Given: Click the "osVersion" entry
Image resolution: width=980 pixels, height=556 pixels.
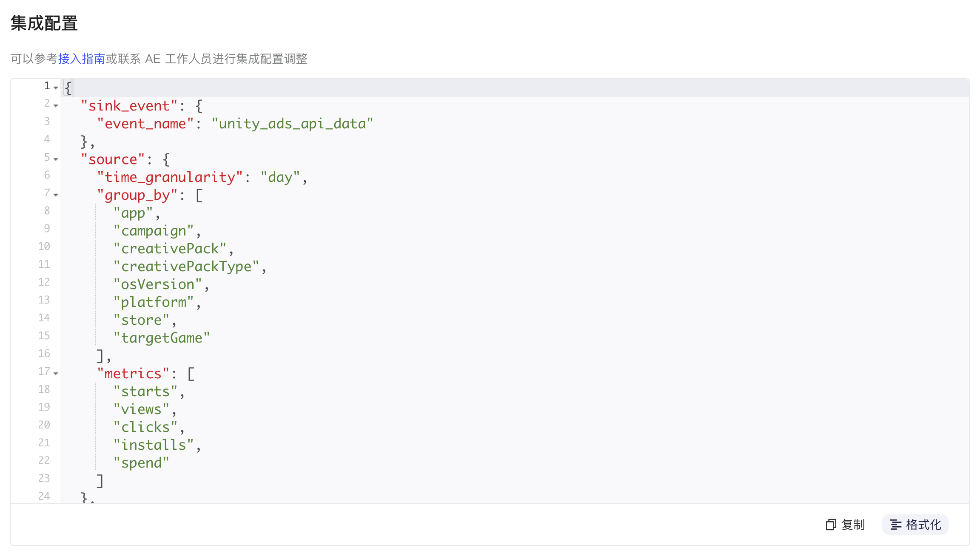Looking at the screenshot, I should (158, 284).
